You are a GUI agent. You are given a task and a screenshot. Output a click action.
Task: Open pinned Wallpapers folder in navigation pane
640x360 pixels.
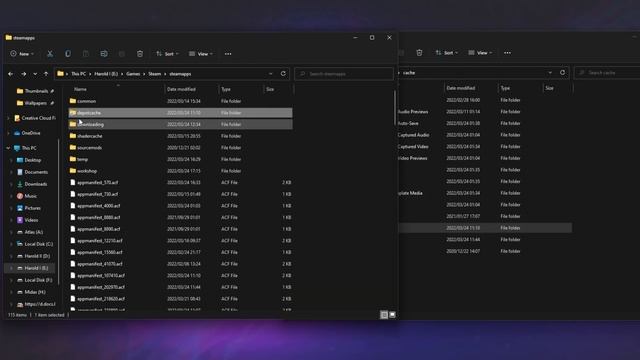click(x=36, y=103)
